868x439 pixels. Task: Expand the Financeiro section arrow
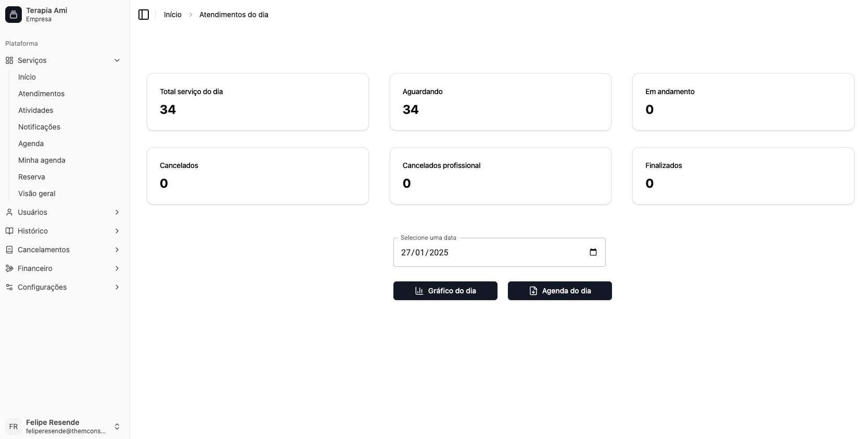[x=117, y=268]
